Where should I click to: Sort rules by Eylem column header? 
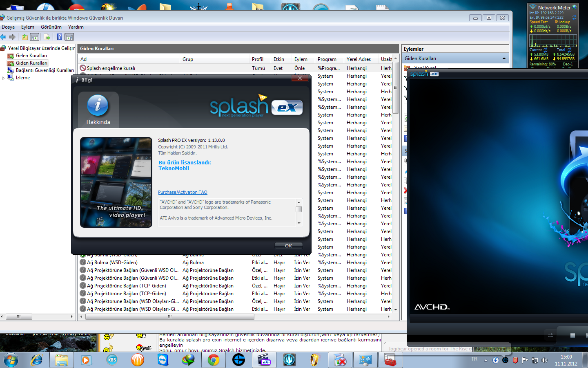coord(304,59)
